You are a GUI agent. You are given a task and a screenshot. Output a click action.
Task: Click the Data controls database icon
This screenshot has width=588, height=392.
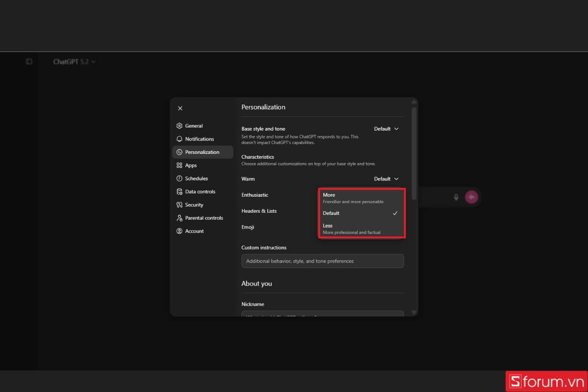click(179, 192)
